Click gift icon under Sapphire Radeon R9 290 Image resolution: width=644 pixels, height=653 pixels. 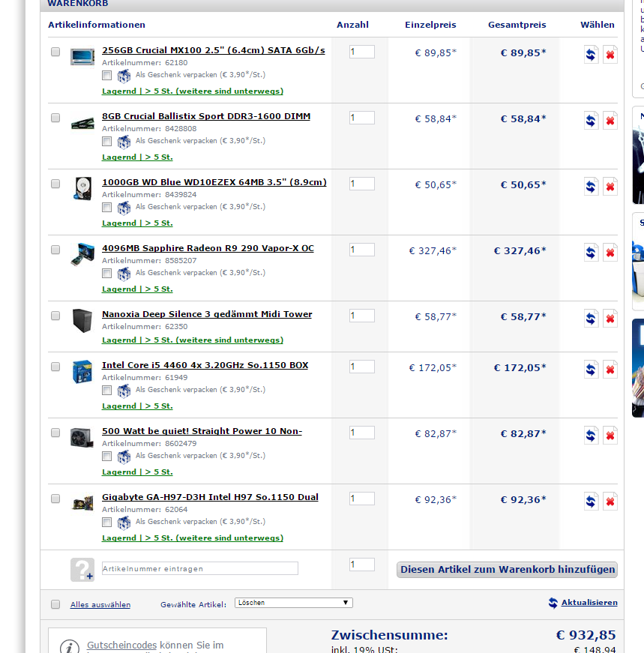(x=124, y=274)
